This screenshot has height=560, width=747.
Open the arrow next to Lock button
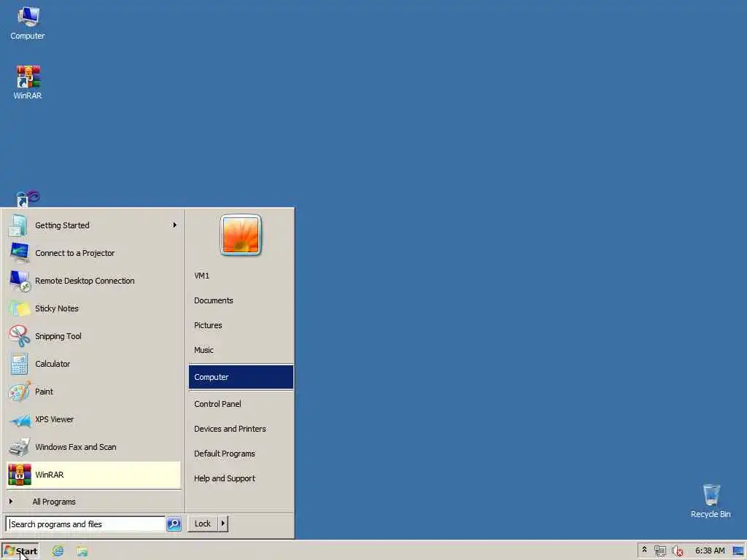coord(223,524)
